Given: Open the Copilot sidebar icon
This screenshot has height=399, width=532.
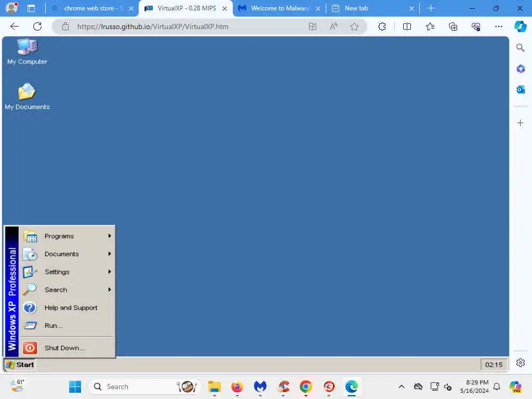Looking at the screenshot, I should (520, 26).
